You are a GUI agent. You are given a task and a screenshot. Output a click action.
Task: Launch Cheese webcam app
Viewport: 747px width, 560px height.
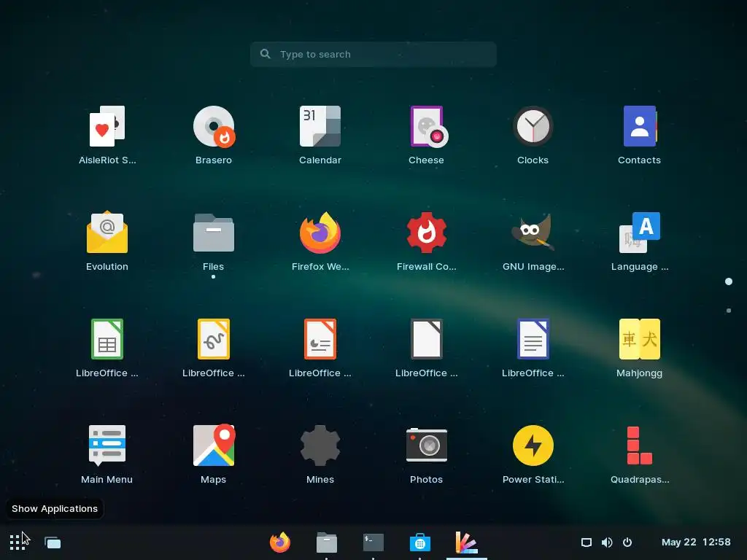tap(426, 135)
